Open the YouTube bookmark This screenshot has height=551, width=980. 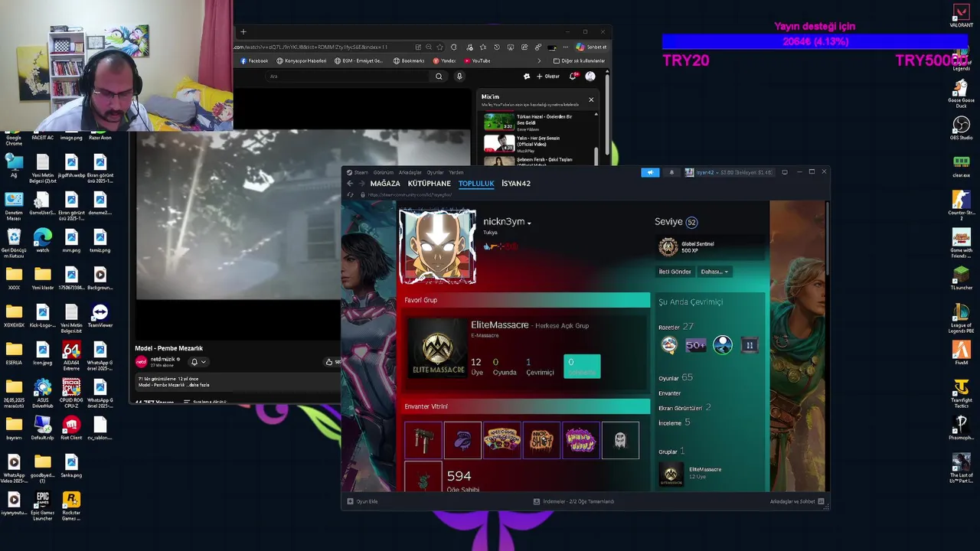click(x=476, y=60)
